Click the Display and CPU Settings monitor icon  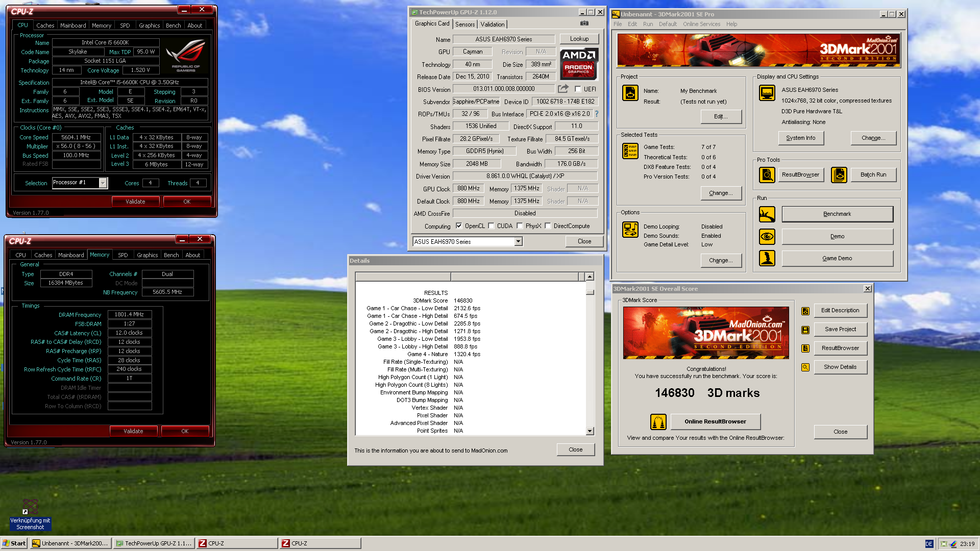tap(767, 93)
